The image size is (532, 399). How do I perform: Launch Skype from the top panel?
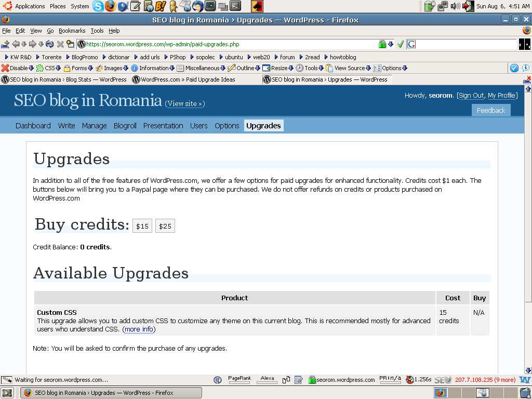pyautogui.click(x=98, y=6)
